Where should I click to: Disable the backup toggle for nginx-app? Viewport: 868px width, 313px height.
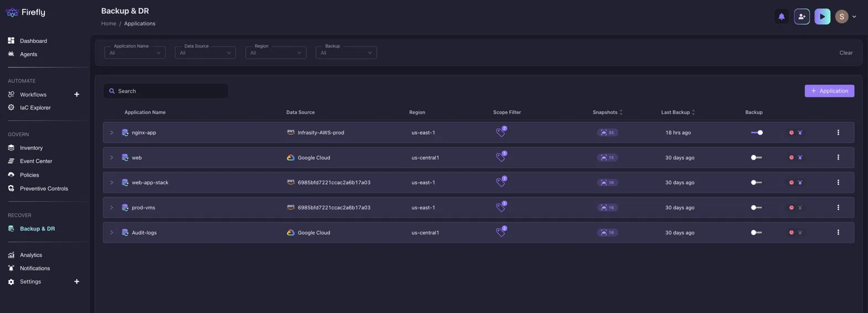click(757, 132)
